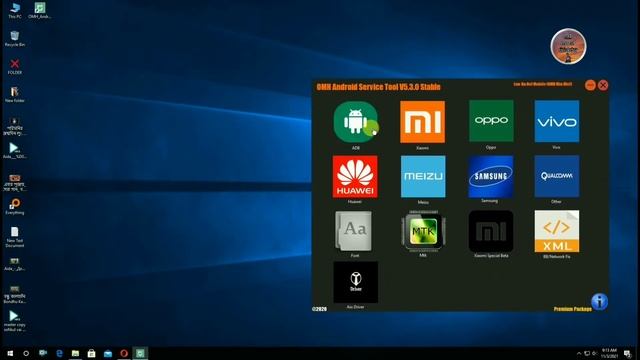Open Microsoft Store from taskbar
Screen dimensions: 640x360
coord(91,353)
